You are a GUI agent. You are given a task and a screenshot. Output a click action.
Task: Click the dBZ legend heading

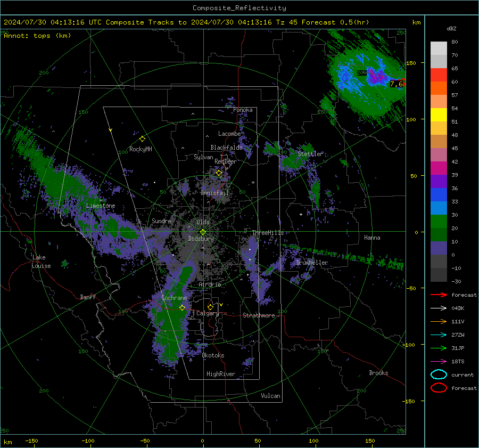(x=451, y=28)
